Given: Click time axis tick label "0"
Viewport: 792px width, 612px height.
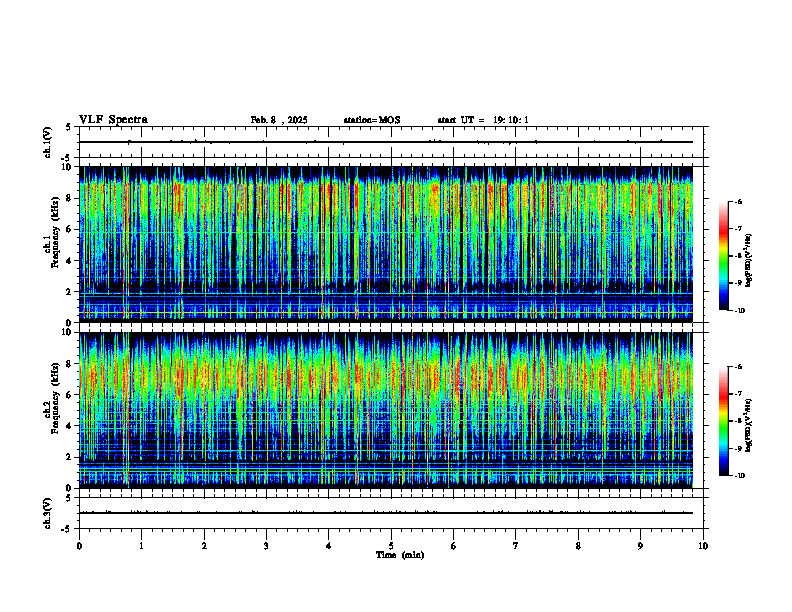Looking at the screenshot, I should [x=79, y=546].
